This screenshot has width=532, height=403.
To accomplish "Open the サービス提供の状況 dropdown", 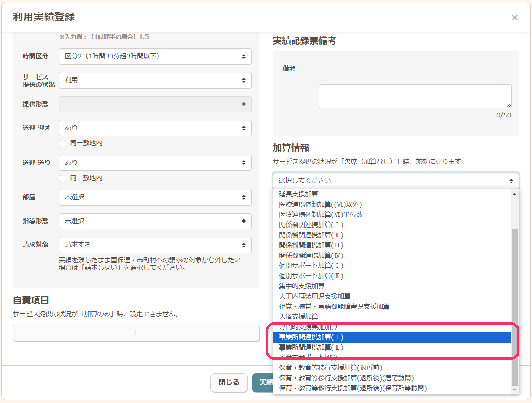I will click(155, 80).
